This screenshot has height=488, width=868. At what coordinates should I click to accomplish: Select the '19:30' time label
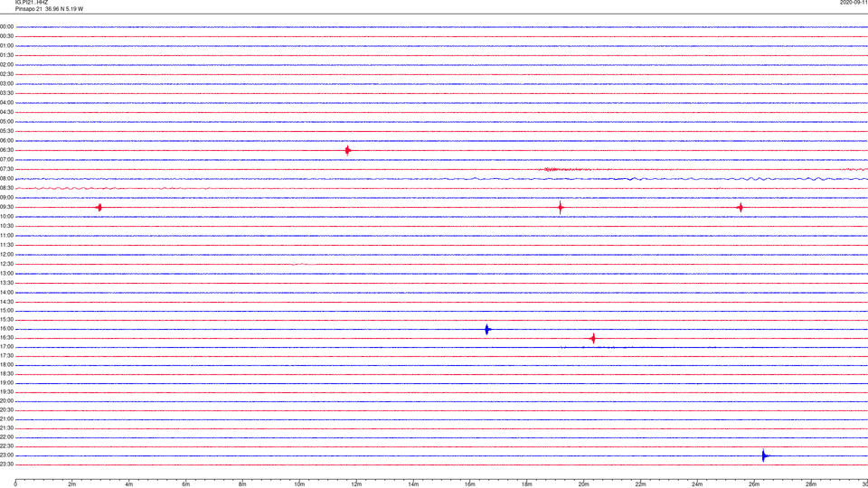pyautogui.click(x=7, y=391)
